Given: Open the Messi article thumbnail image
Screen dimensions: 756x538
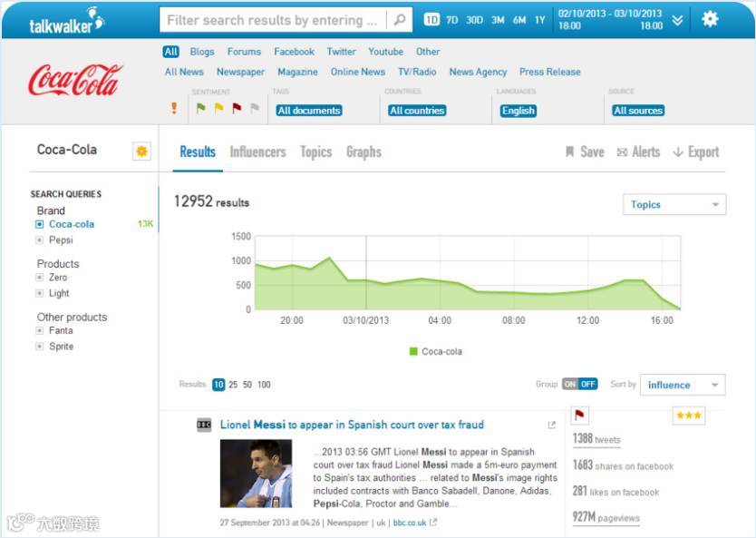Looking at the screenshot, I should (x=256, y=474).
